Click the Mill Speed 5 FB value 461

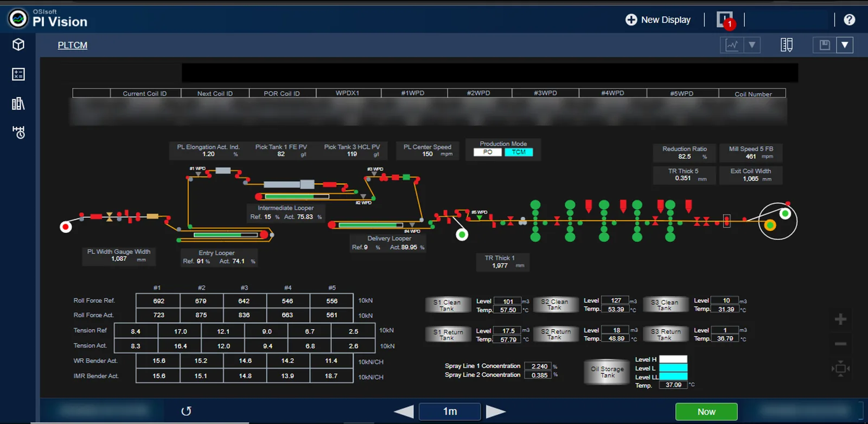pyautogui.click(x=751, y=157)
